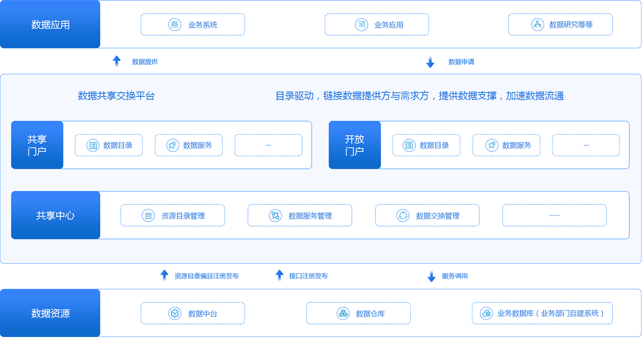Select the 数据研究等等 hierarchy icon
The image size is (644, 338).
(x=538, y=25)
